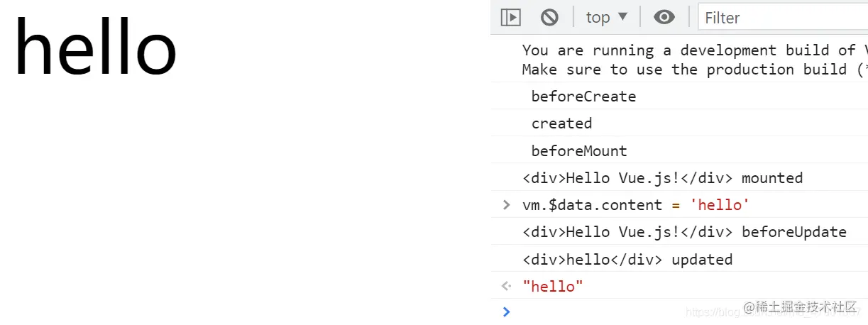This screenshot has width=868, height=325.
Task: Select the 'Make sure to use the production build' line
Action: coord(695,70)
